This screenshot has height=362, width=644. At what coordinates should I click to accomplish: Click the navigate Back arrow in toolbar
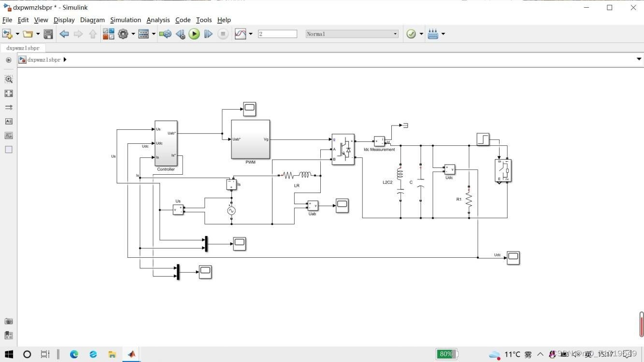tap(64, 34)
